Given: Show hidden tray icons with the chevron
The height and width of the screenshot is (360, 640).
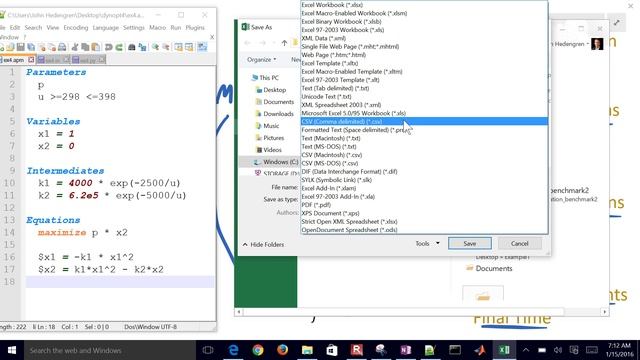Looking at the screenshot, I should pyautogui.click(x=526, y=350).
